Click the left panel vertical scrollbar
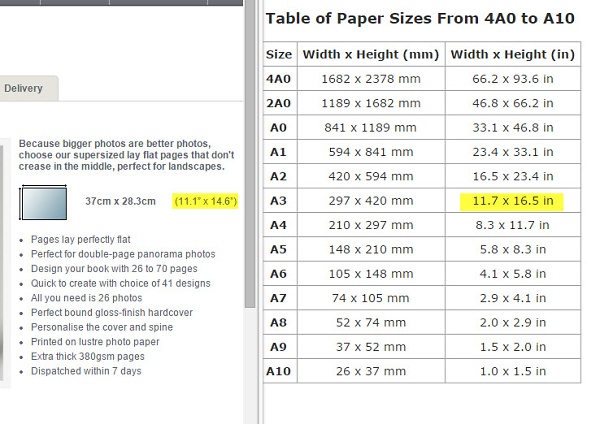 click(x=249, y=200)
